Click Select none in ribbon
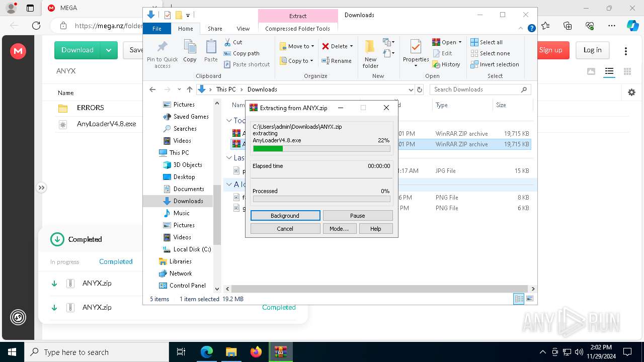The width and height of the screenshot is (644, 362). click(490, 53)
